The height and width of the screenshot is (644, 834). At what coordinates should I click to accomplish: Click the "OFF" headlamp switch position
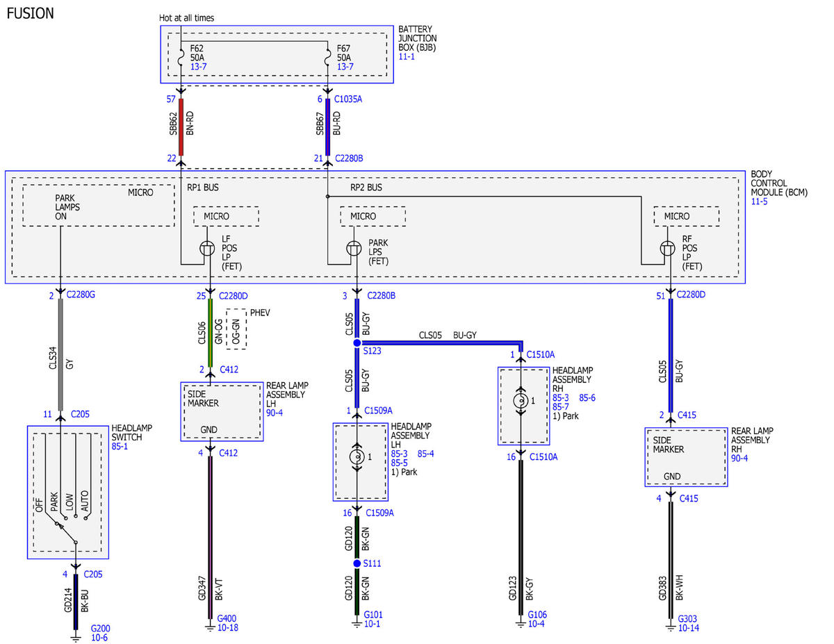pyautogui.click(x=39, y=504)
